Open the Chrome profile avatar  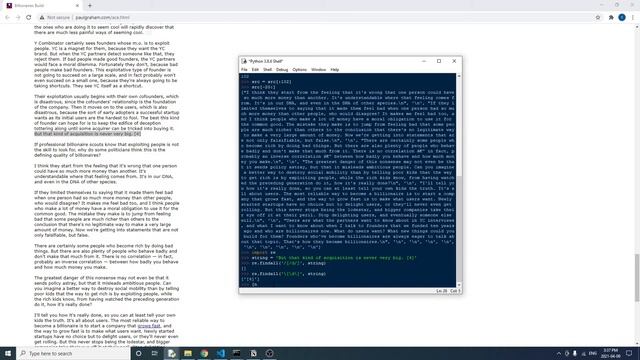[622, 18]
